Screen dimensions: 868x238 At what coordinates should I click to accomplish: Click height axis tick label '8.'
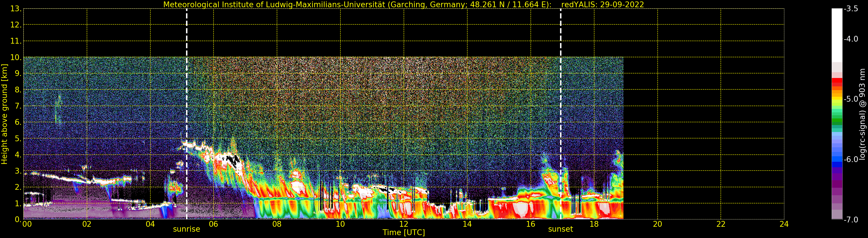coord(18,90)
